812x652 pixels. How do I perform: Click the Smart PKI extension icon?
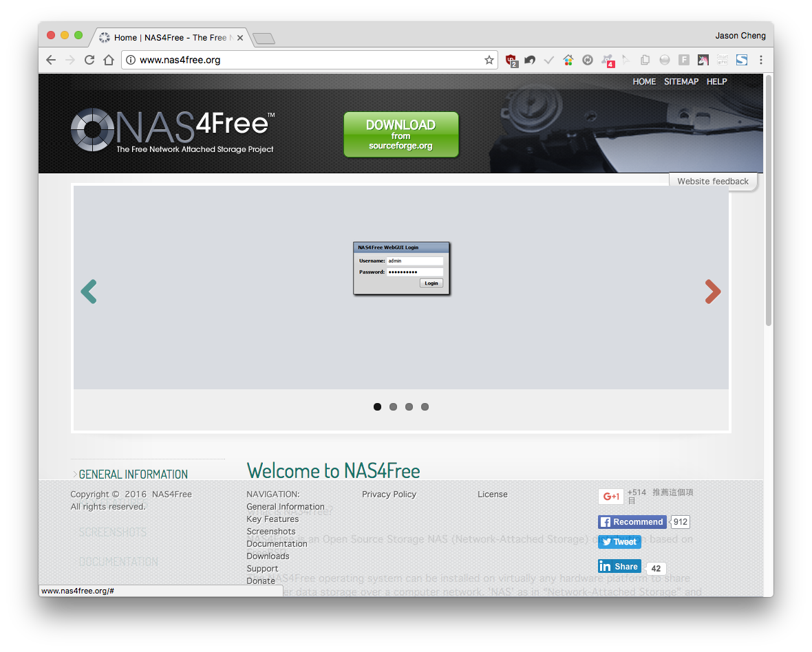click(723, 60)
